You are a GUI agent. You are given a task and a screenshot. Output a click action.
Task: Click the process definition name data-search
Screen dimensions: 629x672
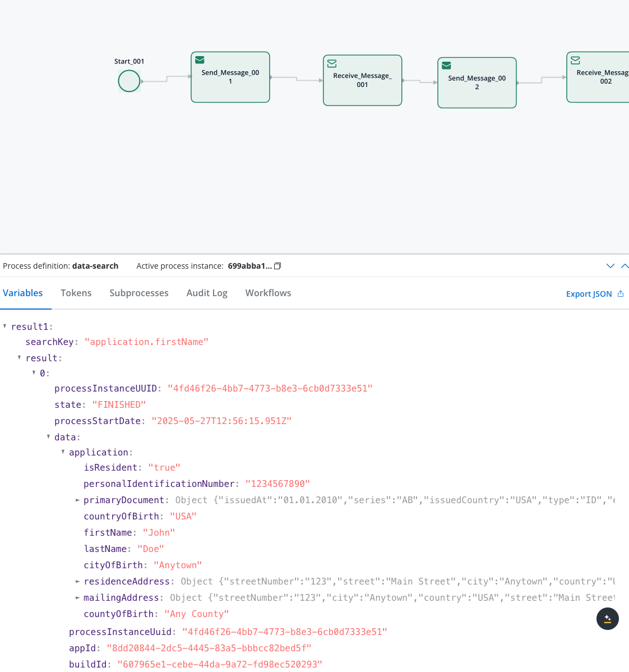tap(95, 266)
